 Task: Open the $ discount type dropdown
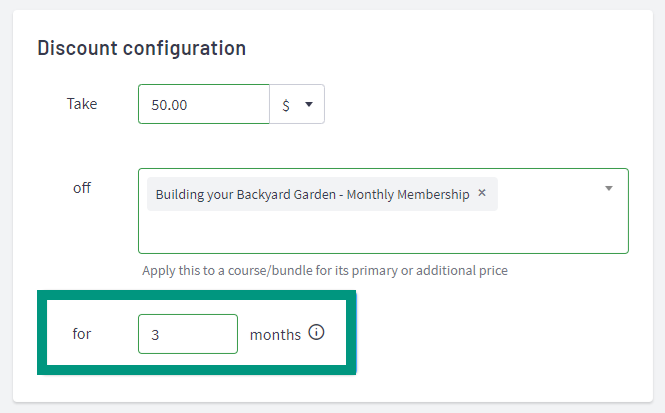click(x=297, y=104)
